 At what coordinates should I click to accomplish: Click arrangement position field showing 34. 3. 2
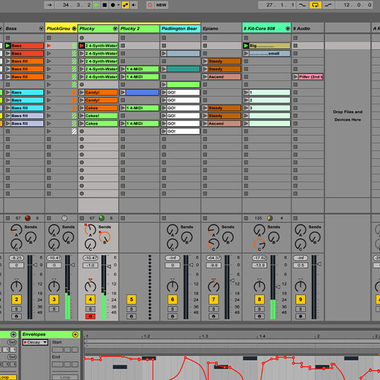pyautogui.click(x=74, y=5)
